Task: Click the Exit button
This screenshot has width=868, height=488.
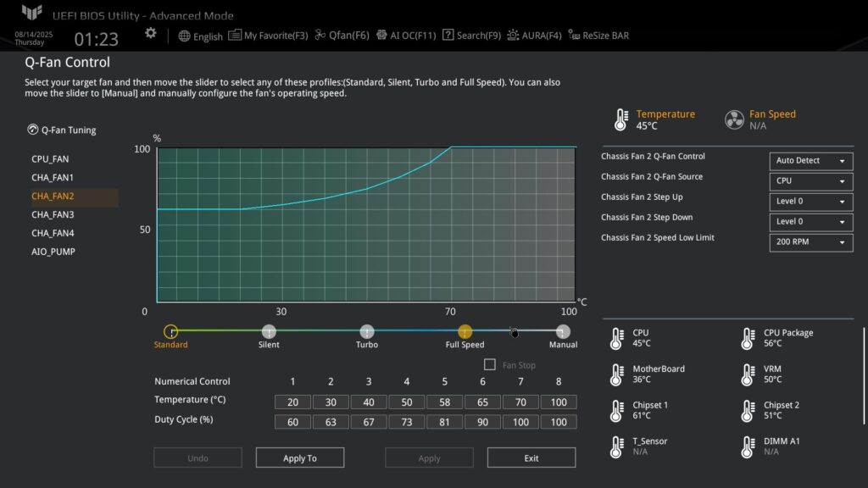Action: tap(531, 457)
